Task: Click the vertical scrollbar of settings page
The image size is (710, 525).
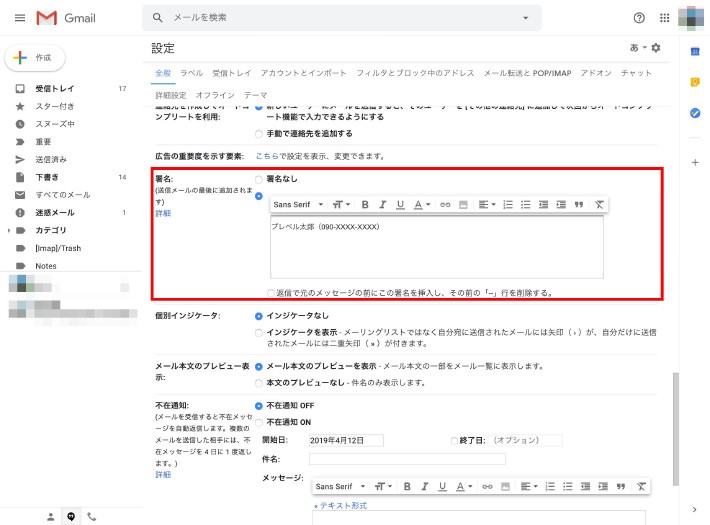Action: 676,429
